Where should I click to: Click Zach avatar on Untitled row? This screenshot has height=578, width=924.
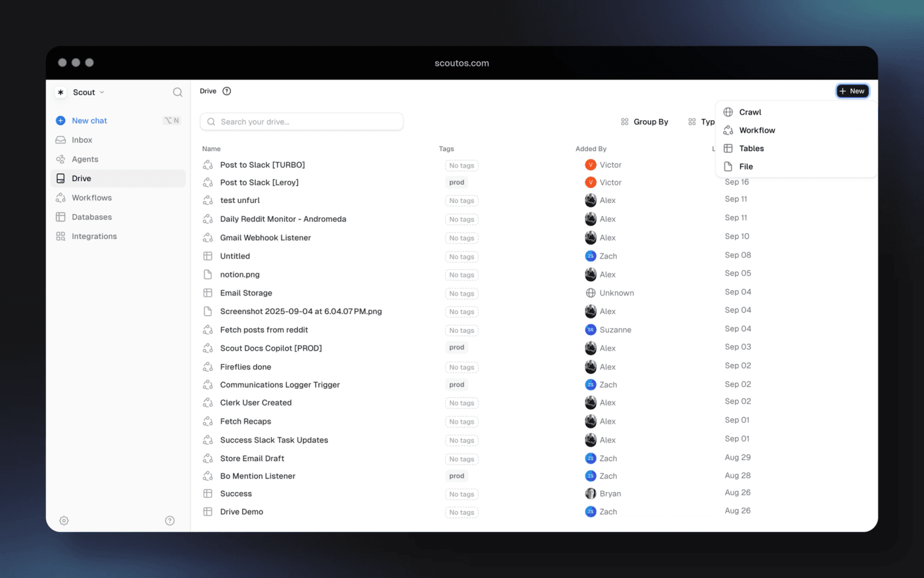(x=591, y=256)
